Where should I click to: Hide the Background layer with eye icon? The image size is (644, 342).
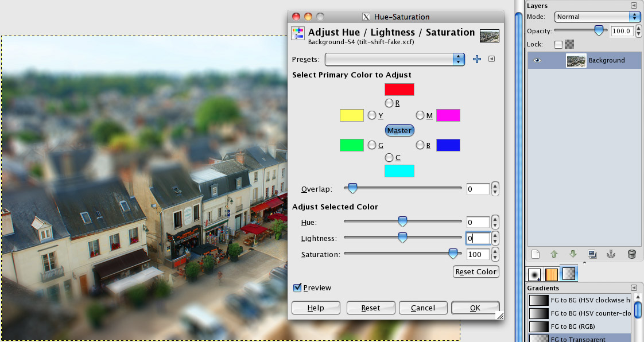(537, 60)
